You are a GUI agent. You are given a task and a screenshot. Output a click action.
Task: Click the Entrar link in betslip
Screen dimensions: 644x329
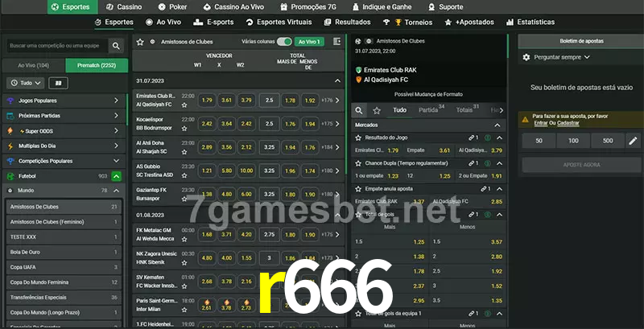pos(540,123)
